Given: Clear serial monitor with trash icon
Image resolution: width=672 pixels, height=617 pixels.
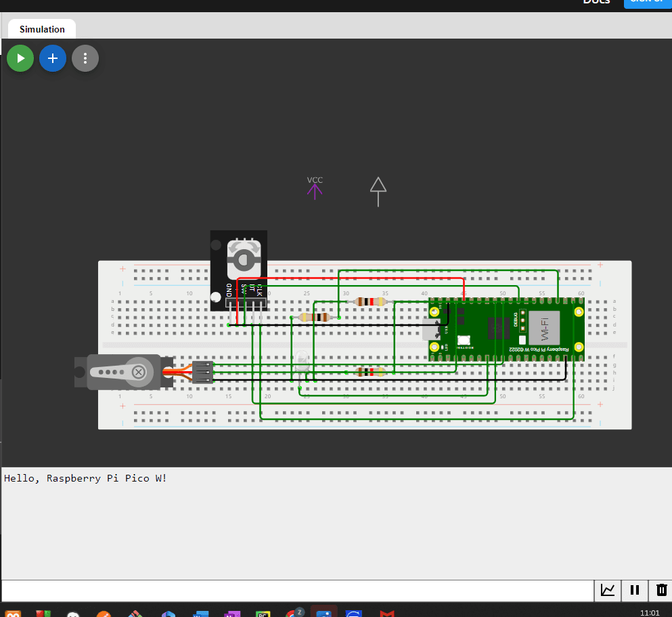Looking at the screenshot, I should tap(661, 590).
